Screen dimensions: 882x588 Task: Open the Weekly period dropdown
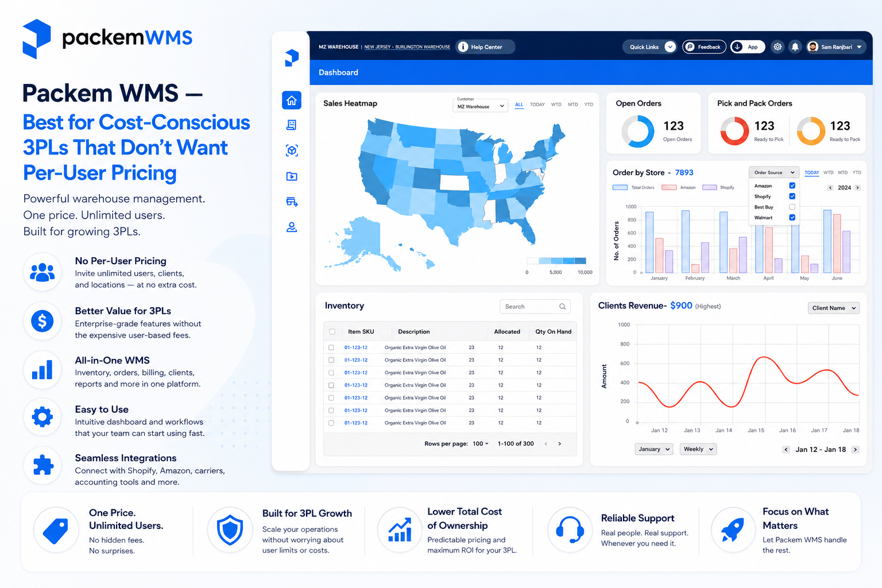pos(698,450)
